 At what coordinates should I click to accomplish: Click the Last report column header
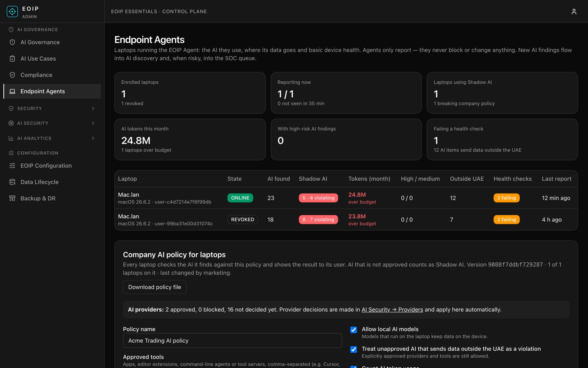coord(556,179)
